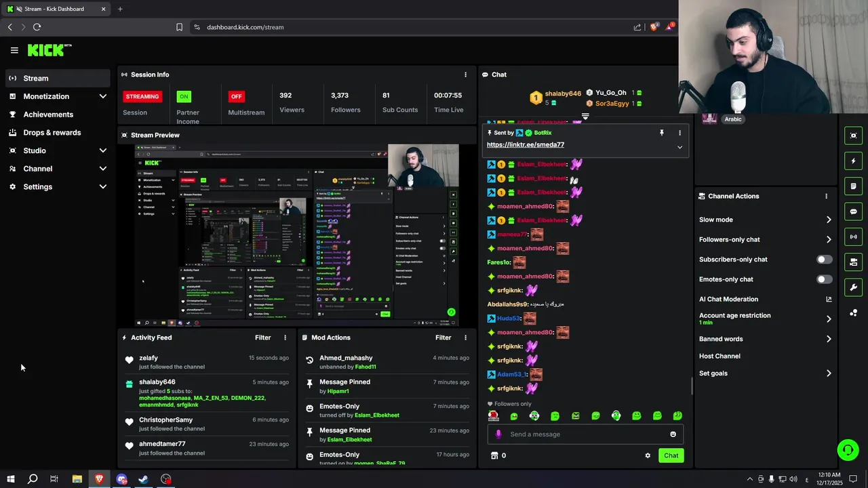Open the notes document icon in right rail
This screenshot has height=488, width=868.
(x=853, y=186)
